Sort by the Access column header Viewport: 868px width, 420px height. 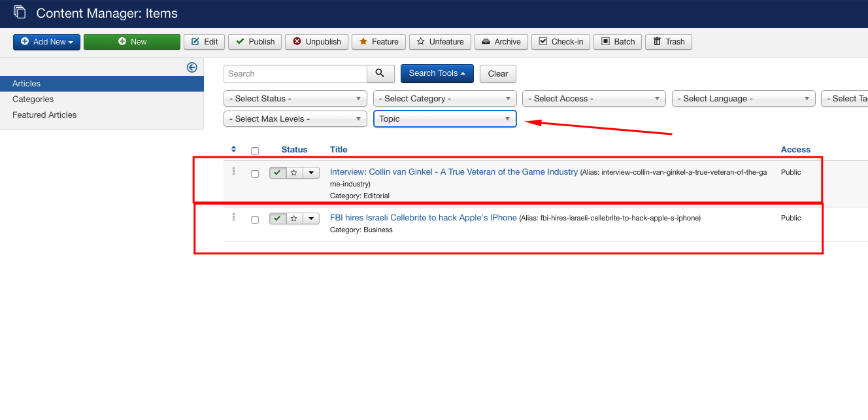pyautogui.click(x=795, y=150)
